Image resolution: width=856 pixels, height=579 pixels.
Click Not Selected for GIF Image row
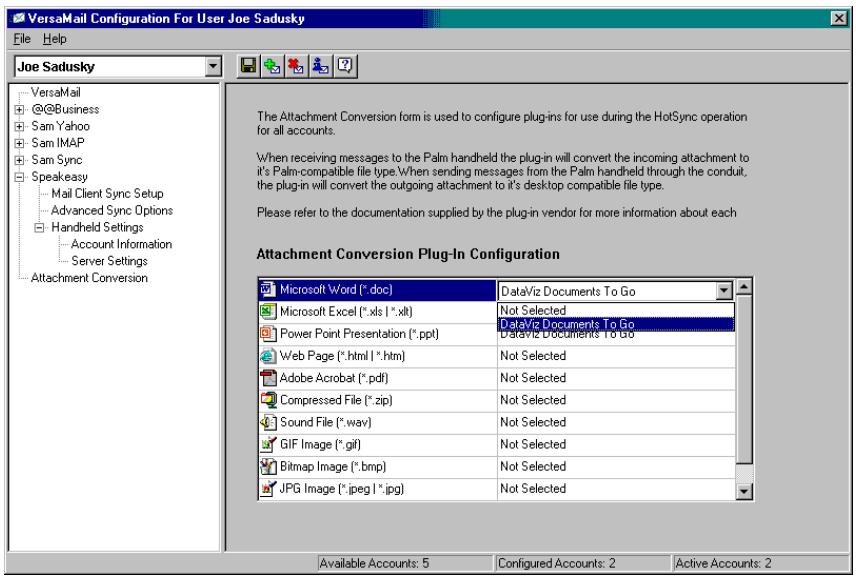point(533,444)
